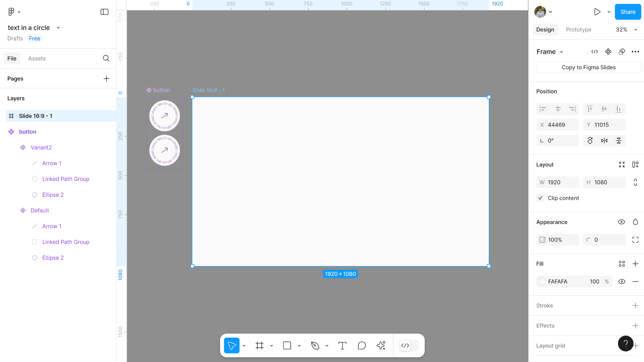Open the zoom level 32% dropdown
The height and width of the screenshot is (362, 644).
[626, 30]
